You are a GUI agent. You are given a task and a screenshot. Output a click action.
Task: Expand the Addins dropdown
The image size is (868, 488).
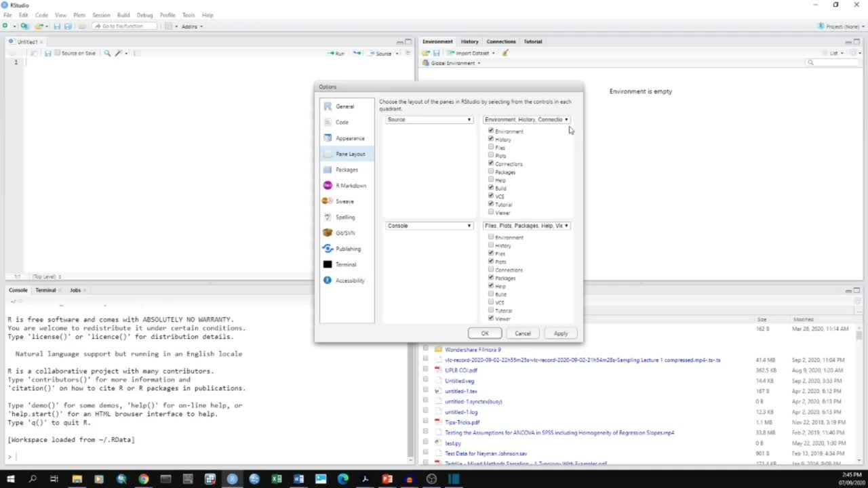(192, 26)
